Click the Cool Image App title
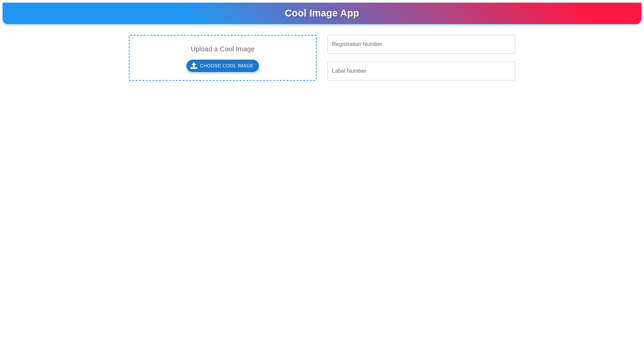644x362 pixels. pyautogui.click(x=322, y=13)
